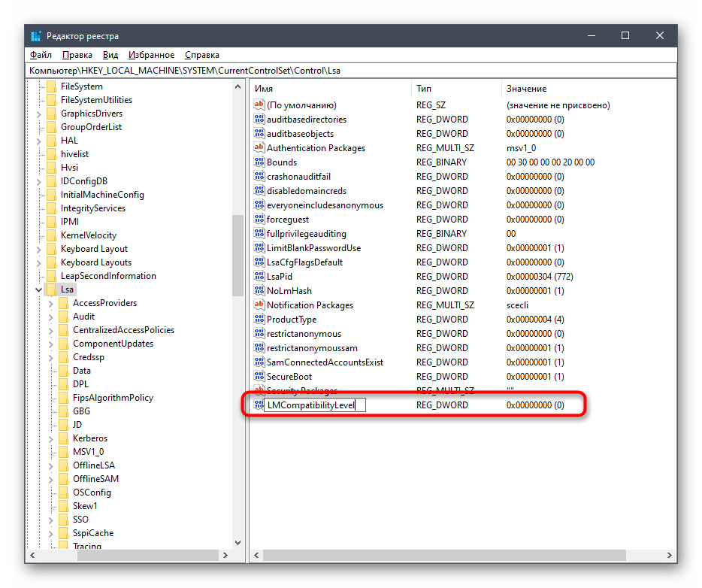Image resolution: width=702 pixels, height=588 pixels.
Task: Click the folder icon of the Lsa key
Action: pos(51,289)
